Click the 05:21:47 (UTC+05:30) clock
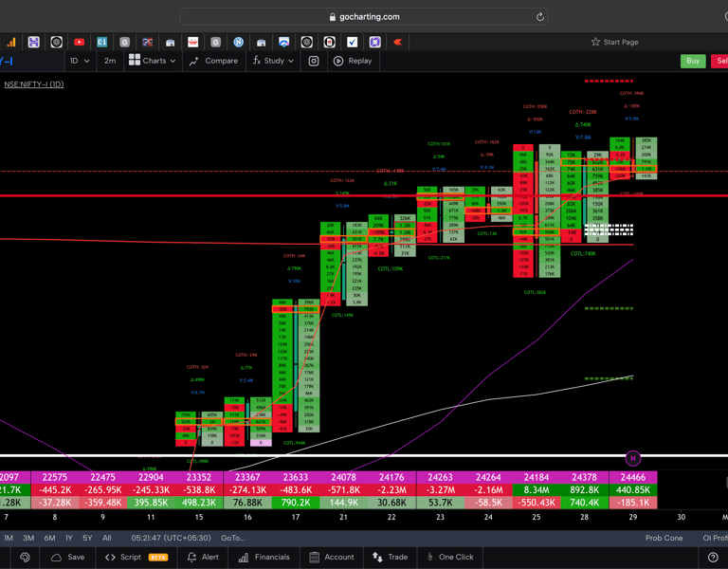The image size is (728, 569). (x=171, y=538)
